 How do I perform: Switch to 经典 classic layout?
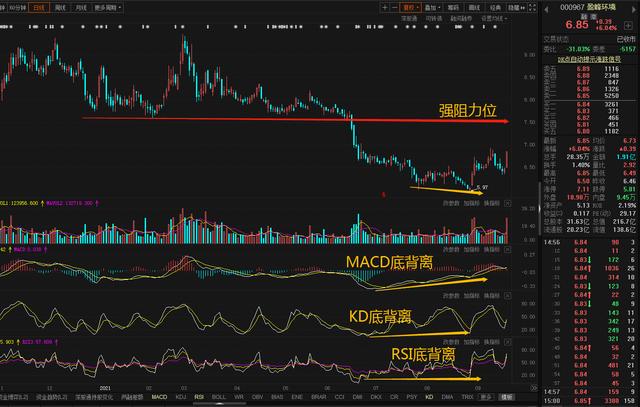click(x=495, y=7)
